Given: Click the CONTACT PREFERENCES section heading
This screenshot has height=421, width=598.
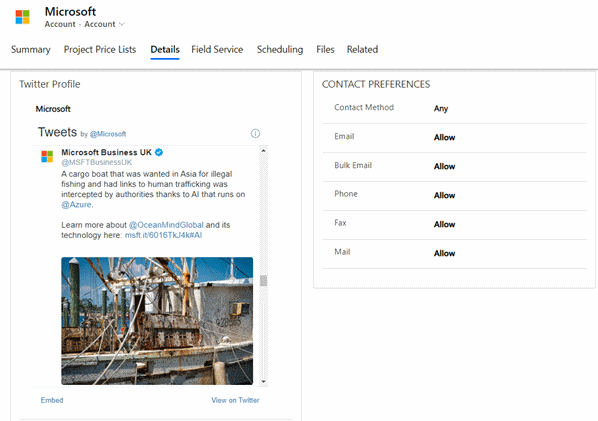Looking at the screenshot, I should tap(376, 84).
